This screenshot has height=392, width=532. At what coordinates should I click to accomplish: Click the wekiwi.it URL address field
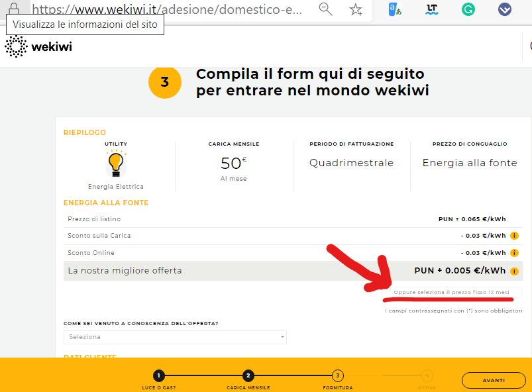[x=166, y=10]
